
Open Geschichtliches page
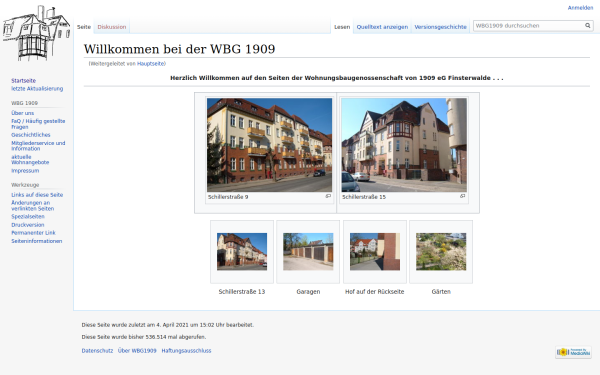tap(31, 135)
